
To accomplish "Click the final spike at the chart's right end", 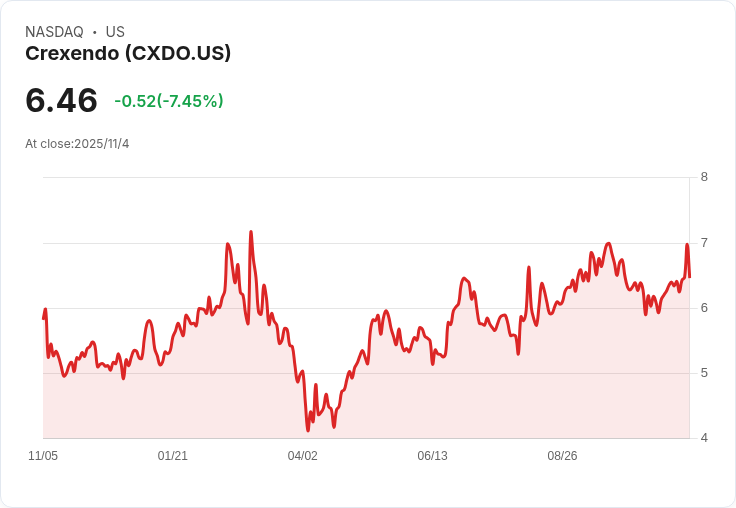I will [x=687, y=245].
